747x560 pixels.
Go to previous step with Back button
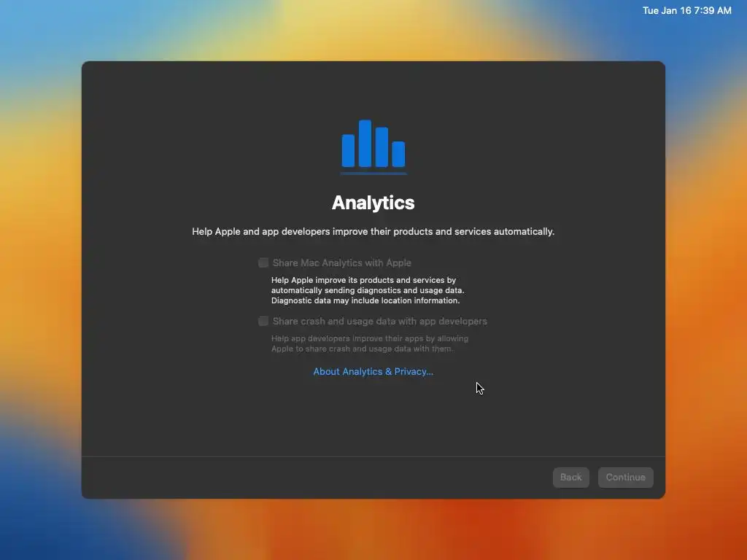pos(570,477)
